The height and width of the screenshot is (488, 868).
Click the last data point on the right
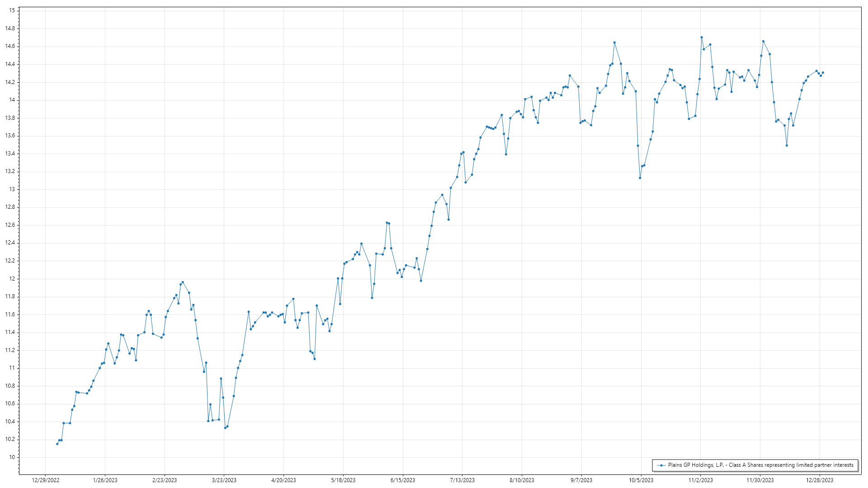click(x=823, y=72)
